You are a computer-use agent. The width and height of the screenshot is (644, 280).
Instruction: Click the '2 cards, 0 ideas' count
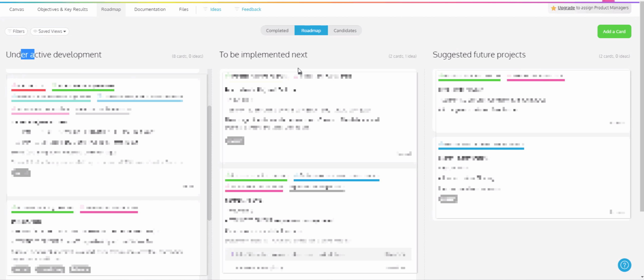pos(614,56)
